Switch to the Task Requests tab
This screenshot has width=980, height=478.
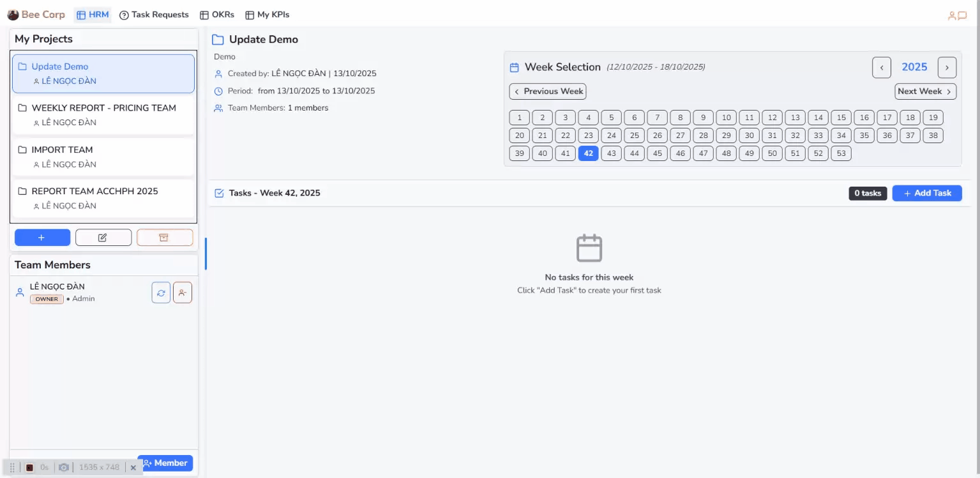[153, 14]
